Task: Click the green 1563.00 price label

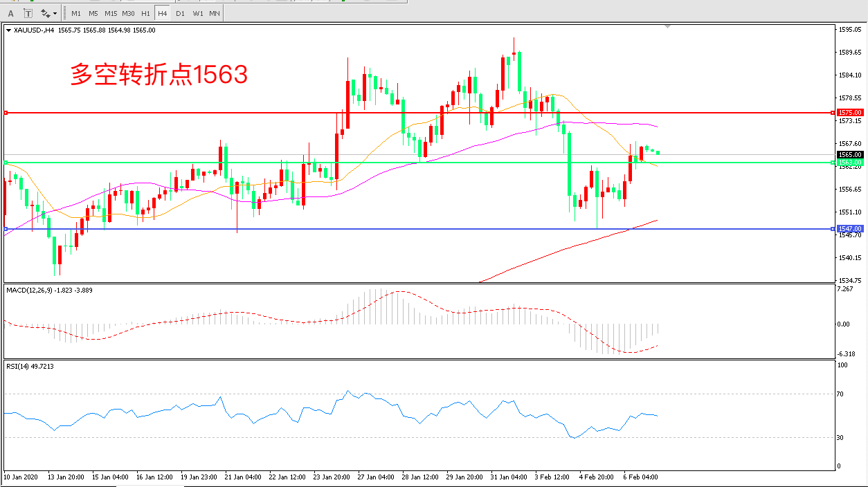Action: click(x=849, y=163)
